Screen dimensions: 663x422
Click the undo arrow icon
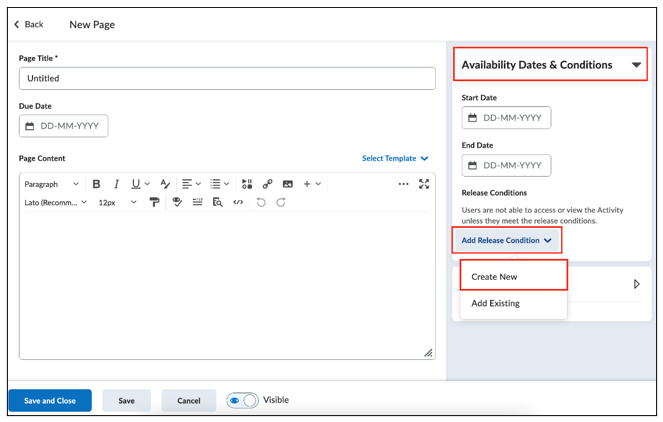pyautogui.click(x=261, y=202)
